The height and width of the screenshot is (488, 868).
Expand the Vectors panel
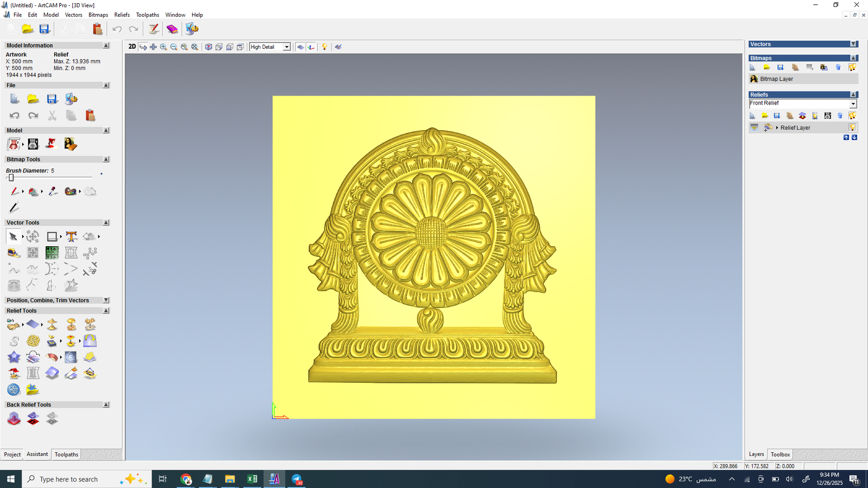click(x=853, y=44)
